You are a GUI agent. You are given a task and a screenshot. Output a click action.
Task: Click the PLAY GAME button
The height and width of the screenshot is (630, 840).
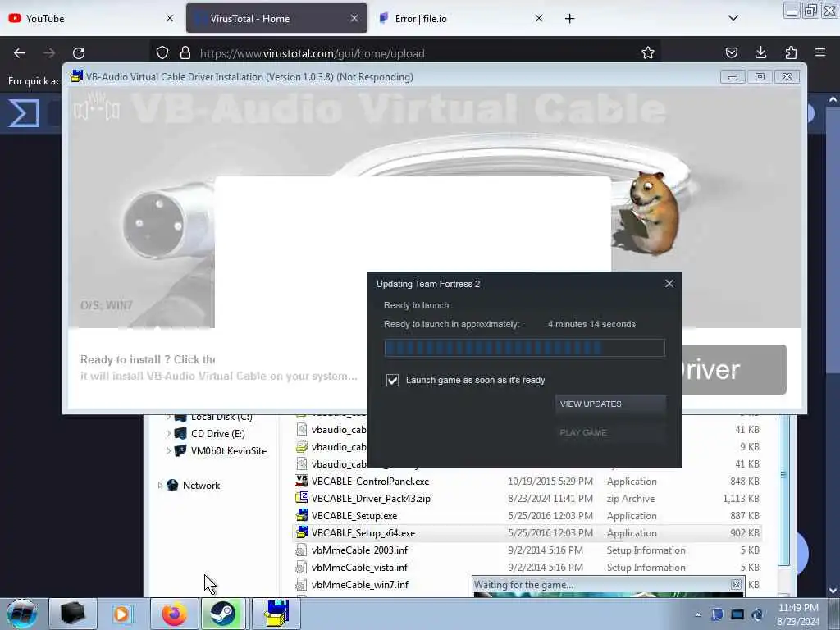click(610, 432)
